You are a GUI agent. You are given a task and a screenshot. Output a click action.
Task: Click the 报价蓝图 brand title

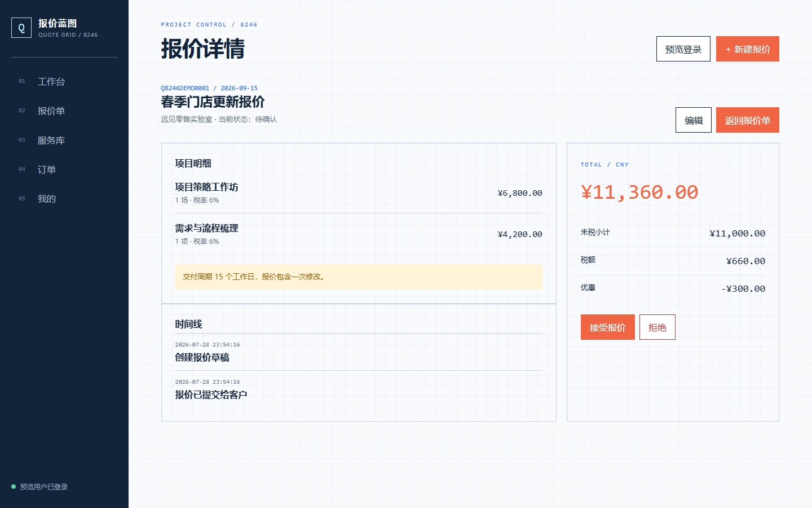pos(58,23)
